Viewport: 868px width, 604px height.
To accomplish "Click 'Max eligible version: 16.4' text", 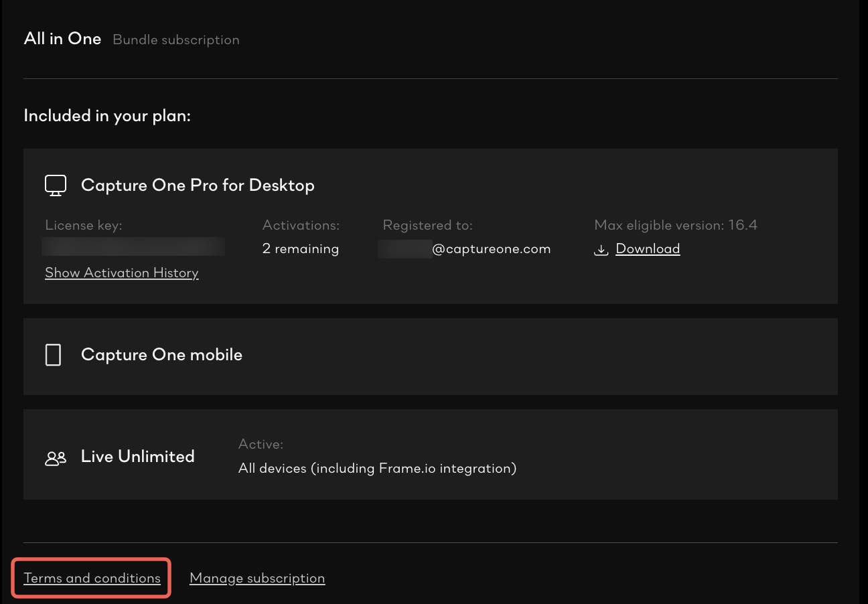I will pos(676,226).
